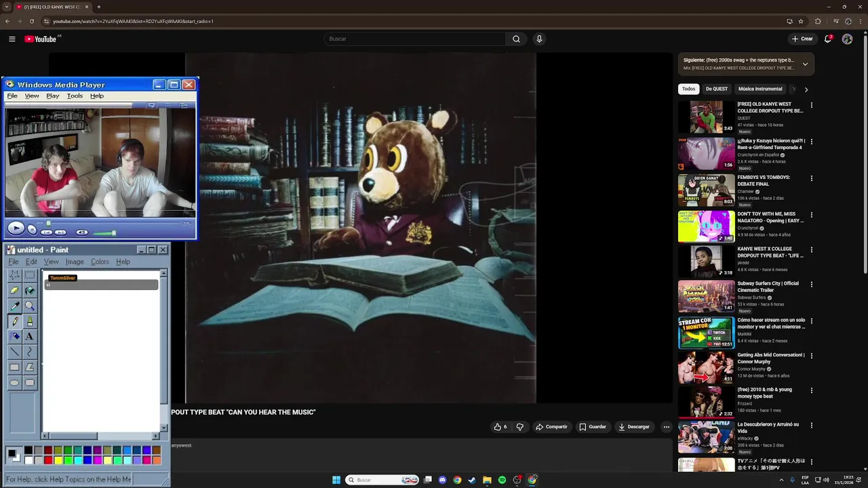Open the Tools menu in Media Player
This screenshot has height=488, width=868.
point(75,96)
